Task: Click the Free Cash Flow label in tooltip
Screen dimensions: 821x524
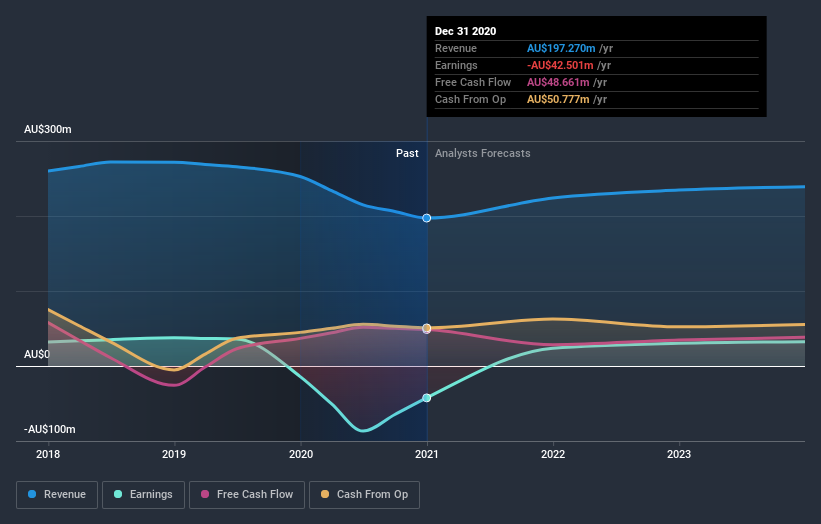Action: (x=473, y=82)
